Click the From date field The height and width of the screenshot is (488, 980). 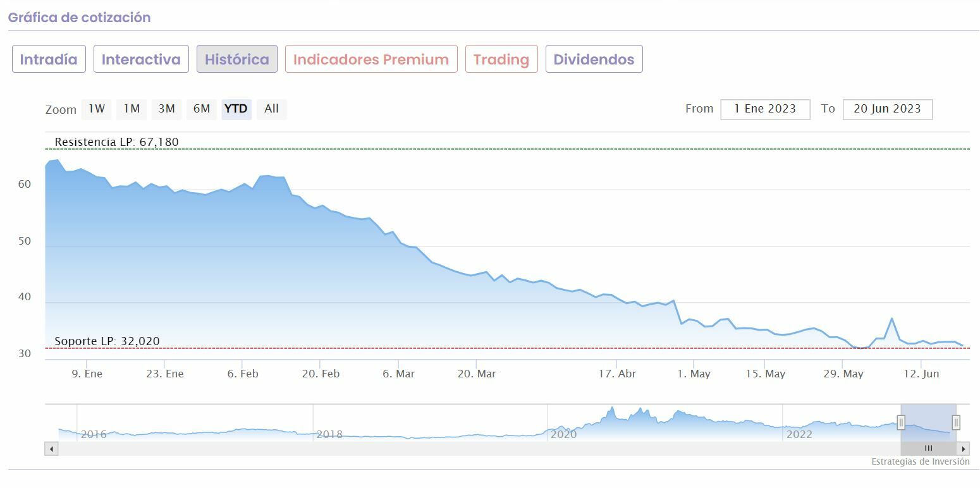[765, 109]
